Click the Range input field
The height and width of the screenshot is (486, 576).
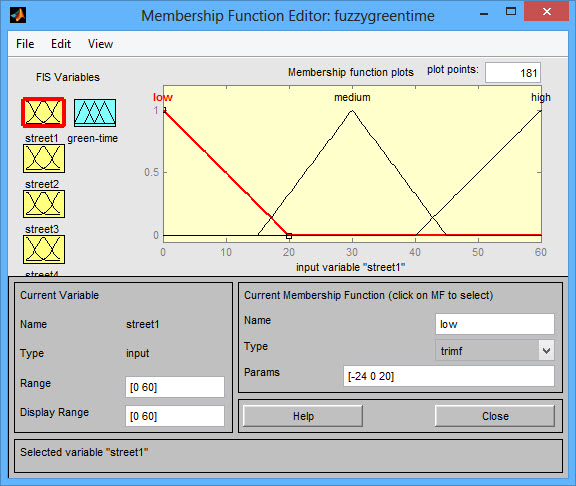[x=174, y=387]
